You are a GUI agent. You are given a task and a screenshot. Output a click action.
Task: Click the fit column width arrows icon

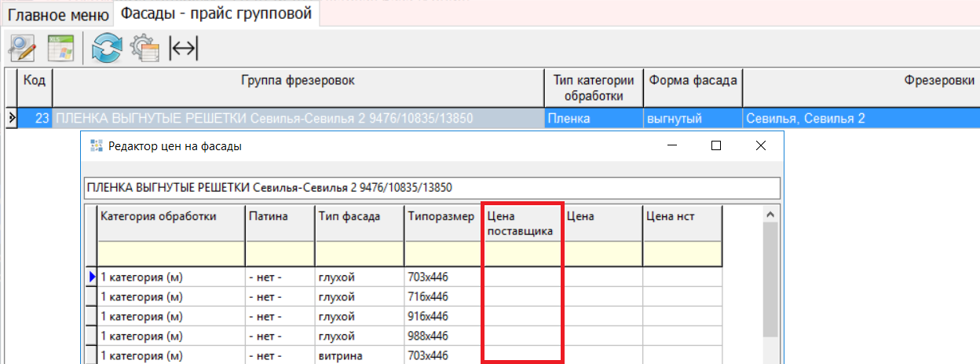click(x=184, y=49)
